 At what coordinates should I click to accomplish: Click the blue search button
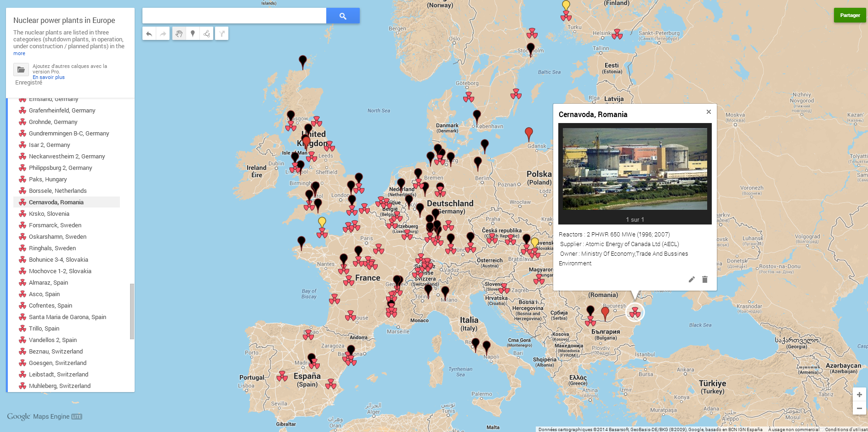[x=343, y=16]
